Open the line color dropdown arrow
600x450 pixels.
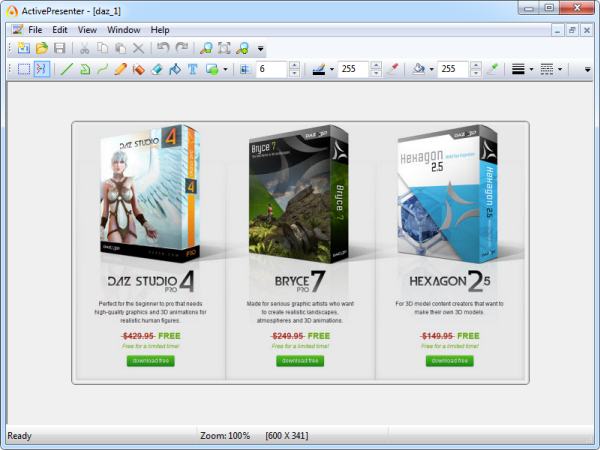pos(332,69)
